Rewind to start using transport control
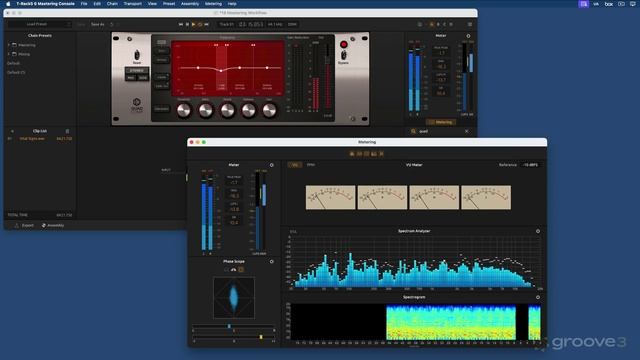The image size is (640, 360). pyautogui.click(x=181, y=24)
